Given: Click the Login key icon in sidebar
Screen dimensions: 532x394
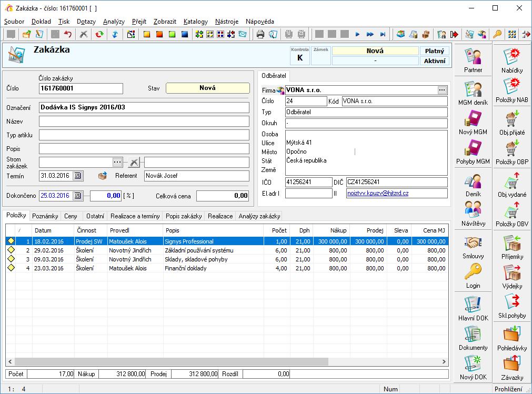Looking at the screenshot, I should (x=473, y=276).
